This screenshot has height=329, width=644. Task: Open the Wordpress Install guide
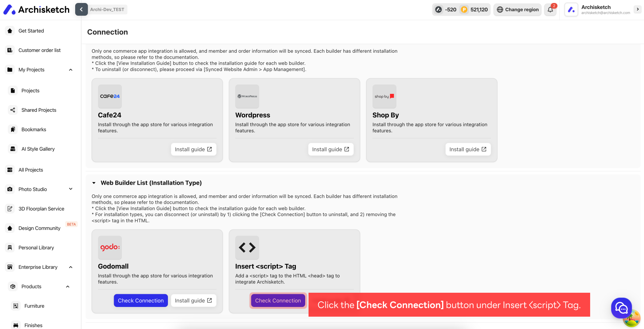click(331, 149)
